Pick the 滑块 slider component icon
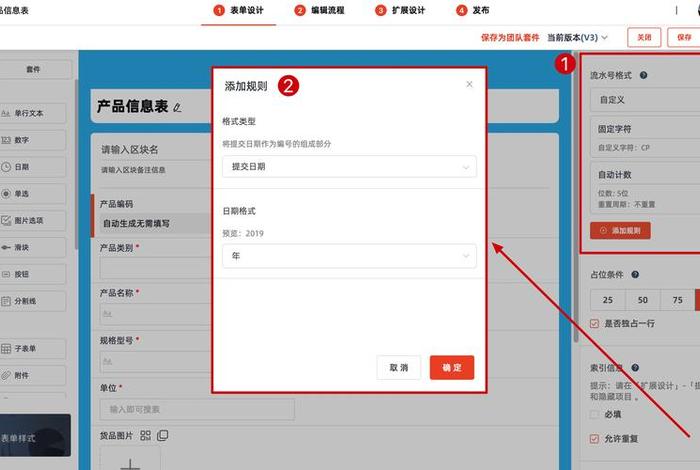The image size is (700, 470). click(6, 247)
